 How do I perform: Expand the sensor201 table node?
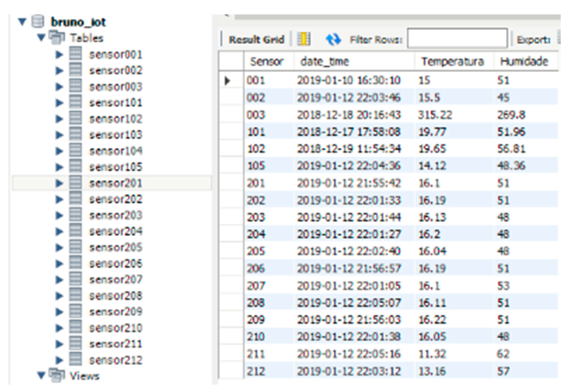click(x=59, y=183)
